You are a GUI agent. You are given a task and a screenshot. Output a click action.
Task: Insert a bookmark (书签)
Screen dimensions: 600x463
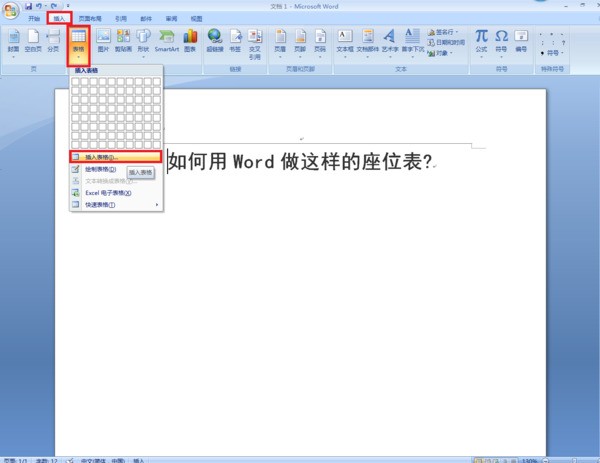coord(235,41)
